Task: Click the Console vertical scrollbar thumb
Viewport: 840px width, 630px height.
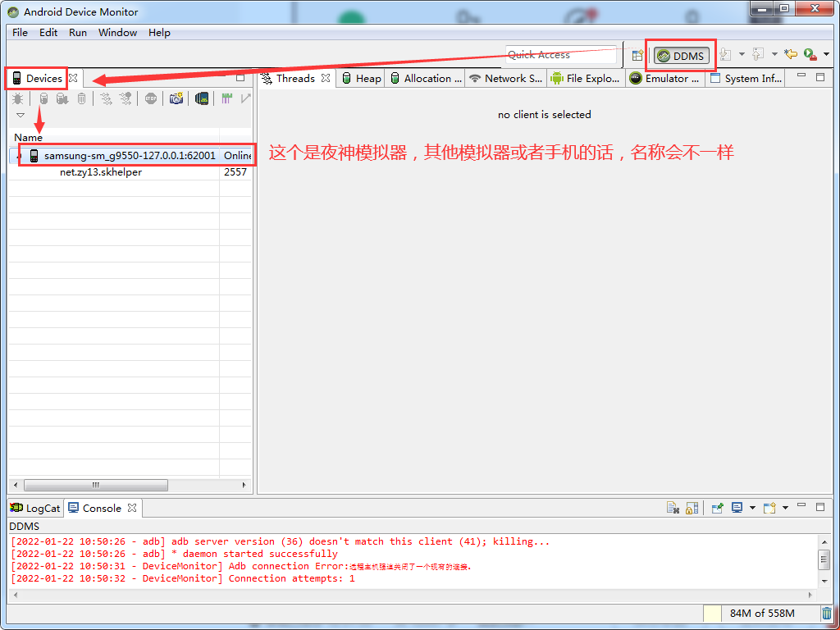Action: 824,559
